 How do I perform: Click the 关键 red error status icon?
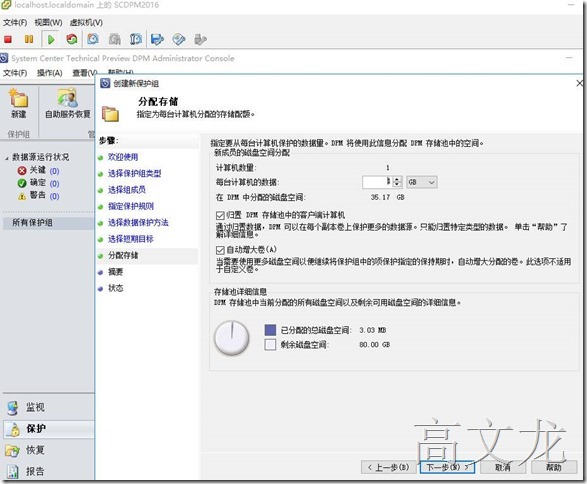22,171
